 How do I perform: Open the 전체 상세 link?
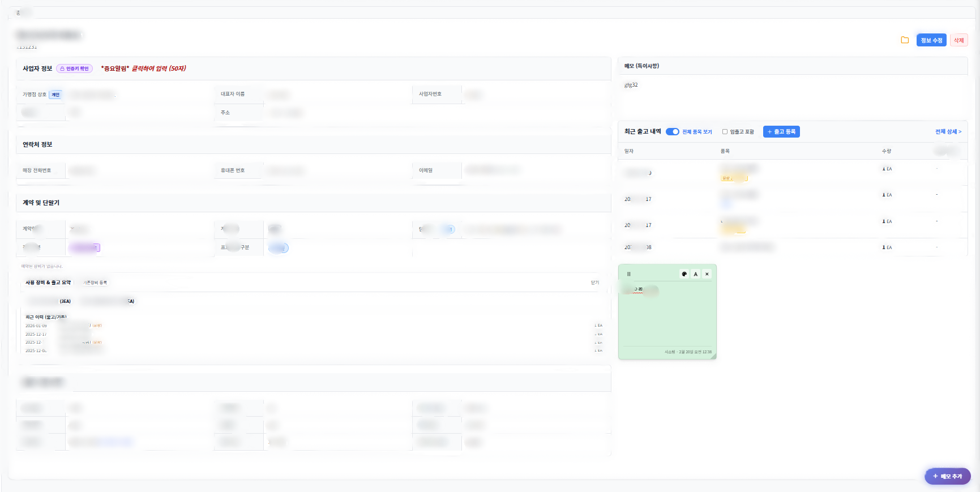click(948, 132)
